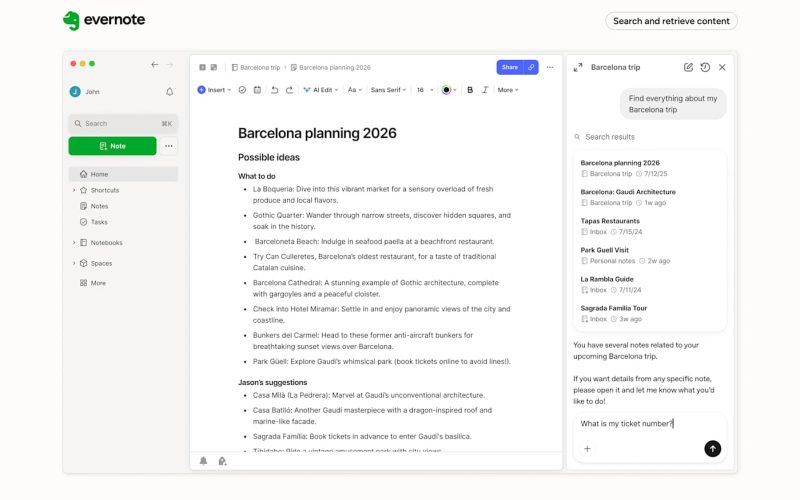Open the Insert dropdown arrow
The height and width of the screenshot is (500, 800).
[x=229, y=90]
